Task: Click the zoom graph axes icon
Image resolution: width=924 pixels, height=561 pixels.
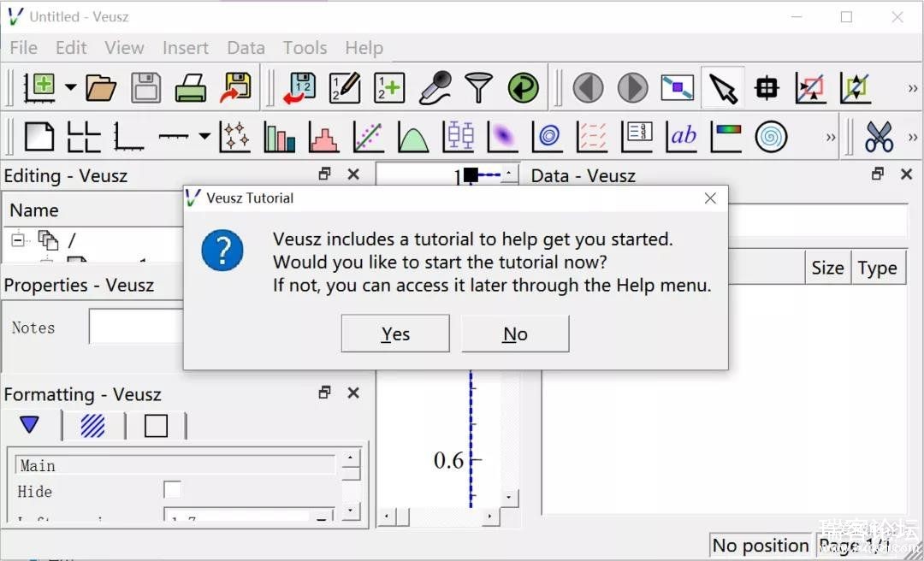Action: pyautogui.click(x=811, y=88)
